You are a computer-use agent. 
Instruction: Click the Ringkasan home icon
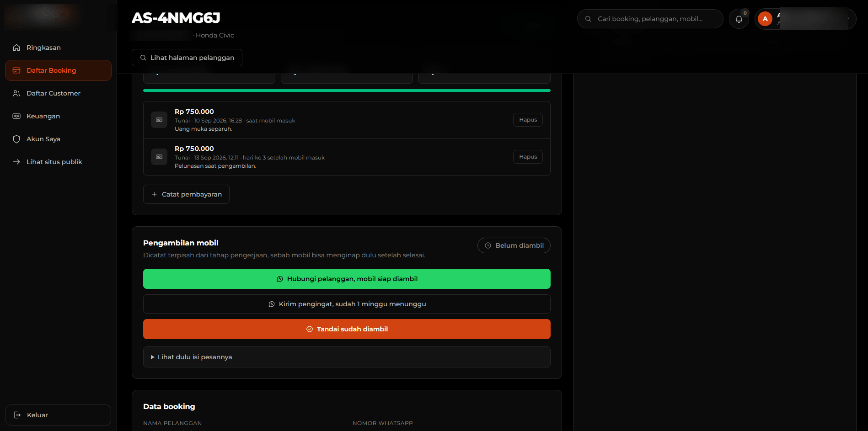tap(16, 48)
